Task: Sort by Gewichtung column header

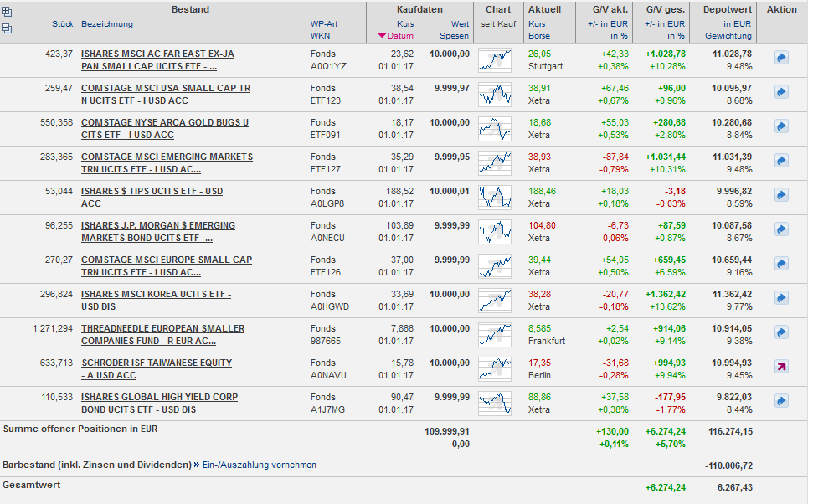Action: point(728,36)
